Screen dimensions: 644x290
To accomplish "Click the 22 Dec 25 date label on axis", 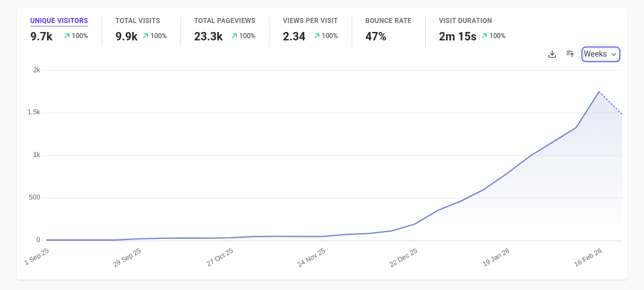I will coord(404,257).
